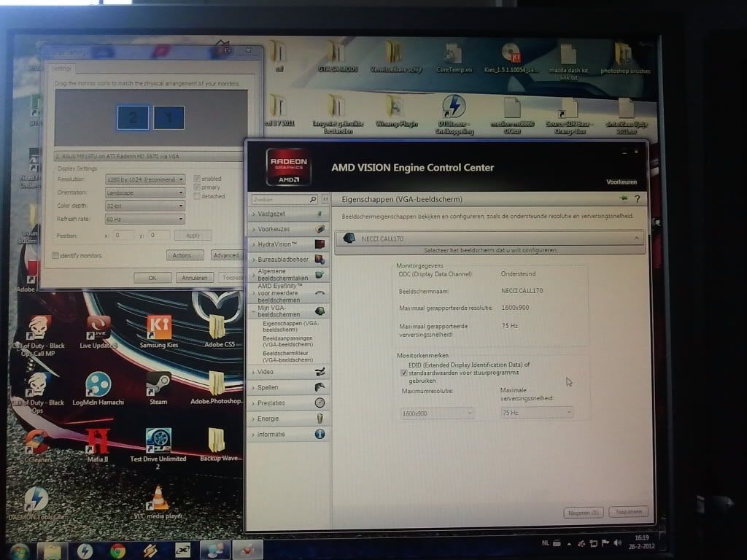Click the Negeren button in AMD Control Center
The image size is (747, 560).
(x=584, y=513)
